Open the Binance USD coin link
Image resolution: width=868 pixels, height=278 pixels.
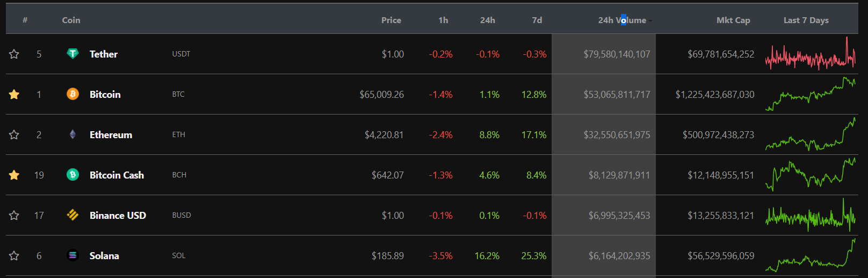(x=118, y=215)
